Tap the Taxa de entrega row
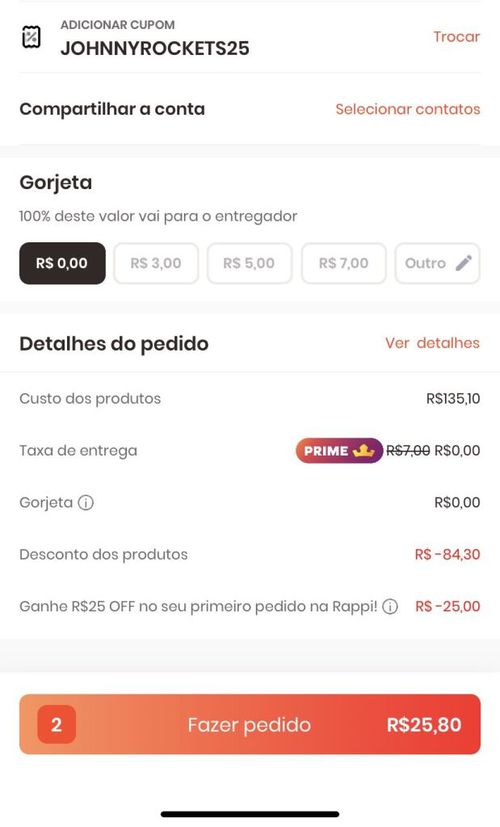 [250, 451]
